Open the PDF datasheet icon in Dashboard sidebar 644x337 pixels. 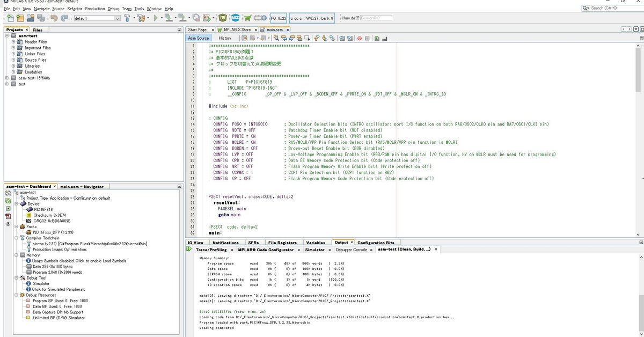click(8, 216)
